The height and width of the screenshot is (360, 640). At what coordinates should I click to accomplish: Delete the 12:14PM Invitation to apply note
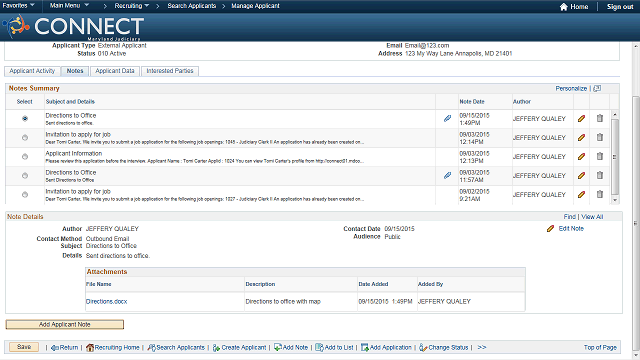[x=600, y=137]
